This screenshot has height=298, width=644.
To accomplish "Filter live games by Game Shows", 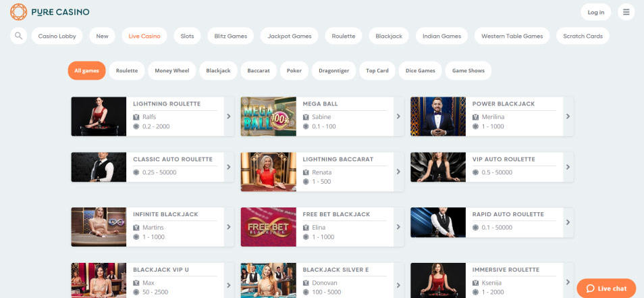I will [x=468, y=70].
